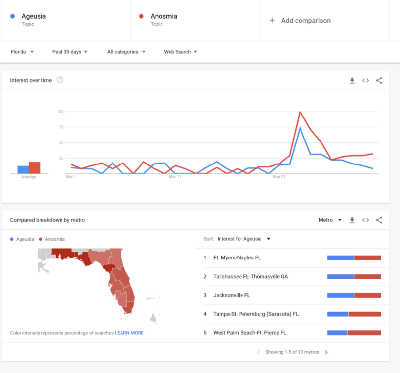Click the red Anosmia average bar
The image size is (400, 373).
click(x=35, y=168)
